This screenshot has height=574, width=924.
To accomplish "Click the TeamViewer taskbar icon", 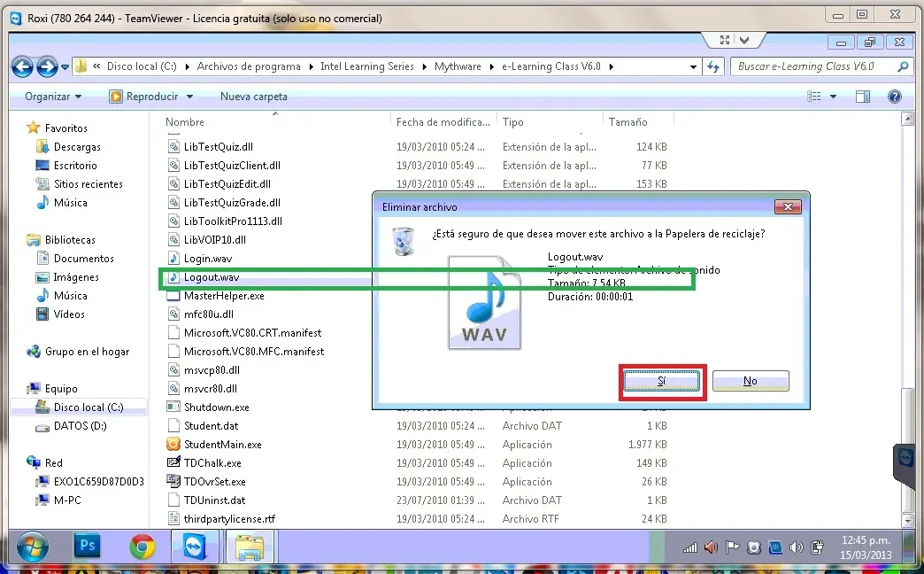I will tap(195, 547).
